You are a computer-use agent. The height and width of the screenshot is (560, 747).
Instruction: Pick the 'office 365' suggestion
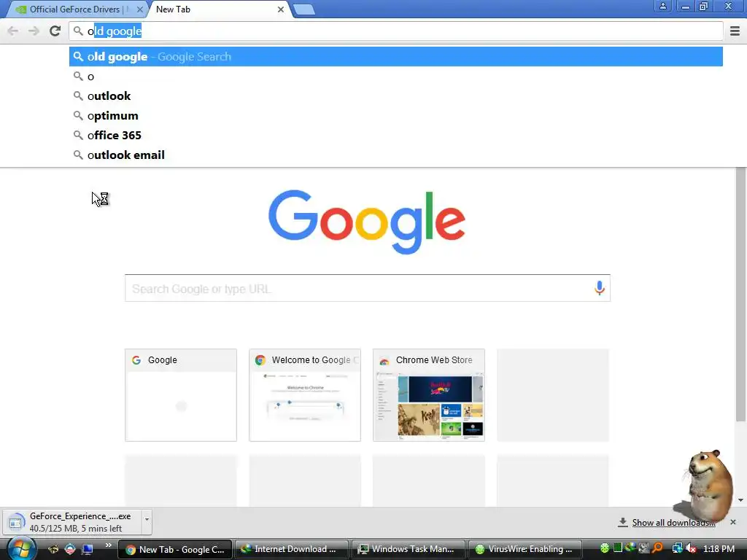(396, 135)
